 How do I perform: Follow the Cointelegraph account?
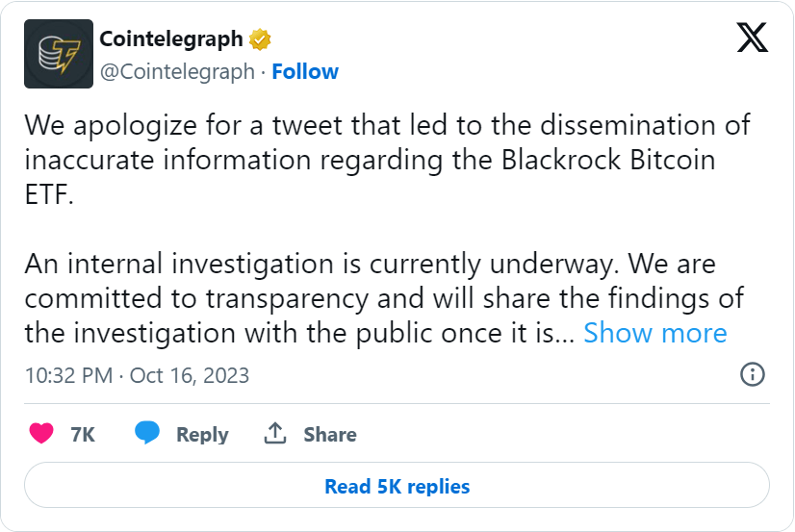pos(305,71)
